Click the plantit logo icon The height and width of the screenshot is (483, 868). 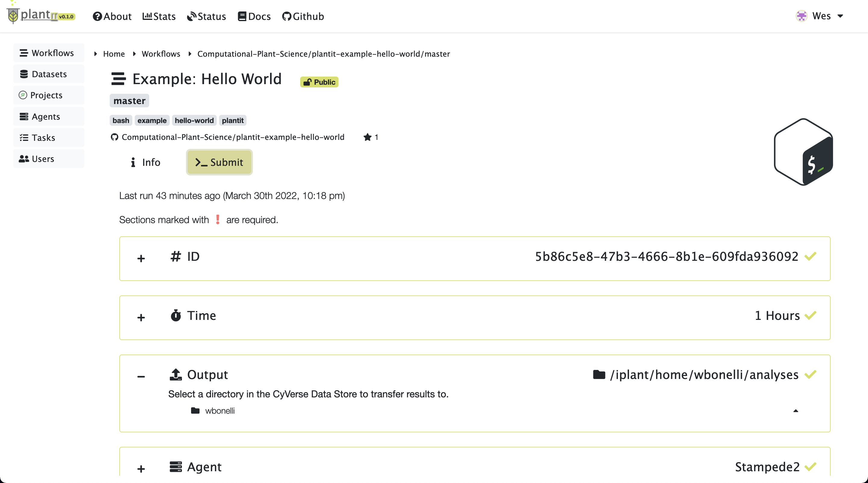click(x=13, y=15)
